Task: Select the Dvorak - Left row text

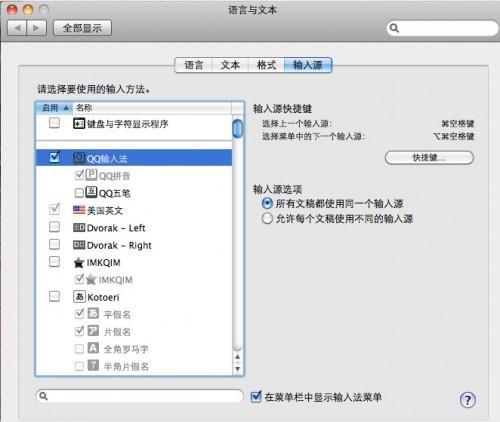Action: (x=116, y=228)
